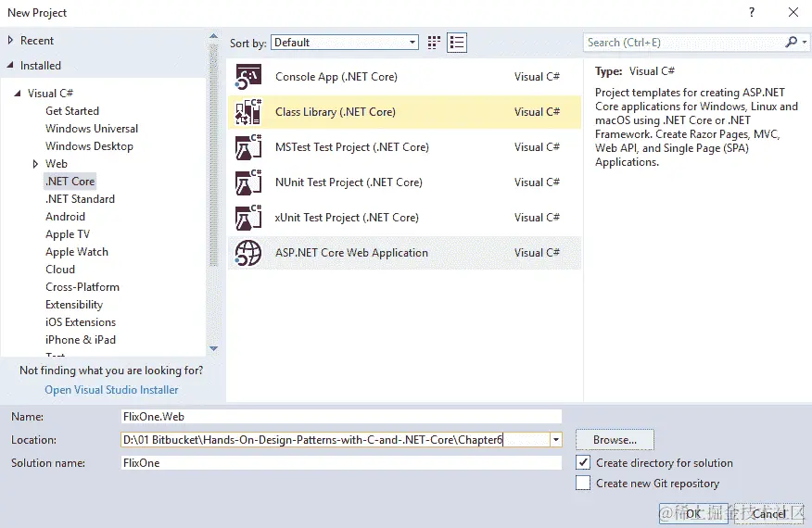Screen dimensions: 812x528
Task: Click the Name input field
Action: 341,416
